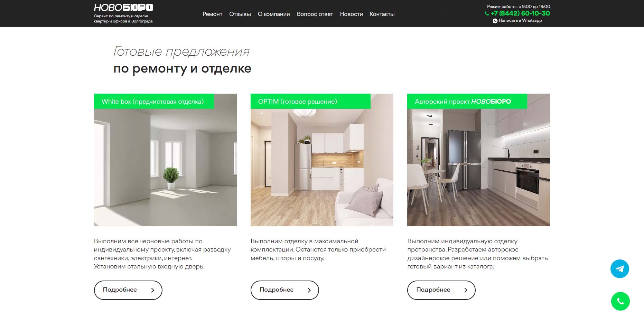644x322 pixels.
Task: Click the green OPTIM (готовое решение) label
Action: 310,101
